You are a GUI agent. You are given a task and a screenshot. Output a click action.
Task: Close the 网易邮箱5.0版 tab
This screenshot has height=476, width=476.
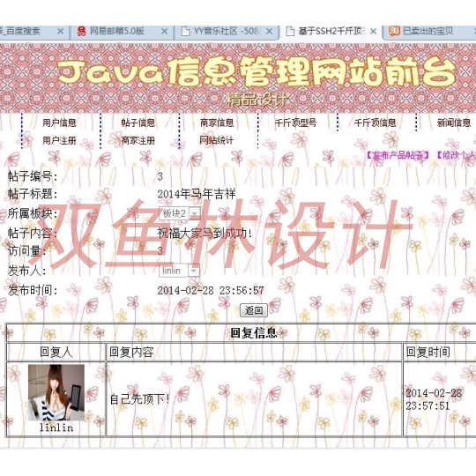click(164, 31)
